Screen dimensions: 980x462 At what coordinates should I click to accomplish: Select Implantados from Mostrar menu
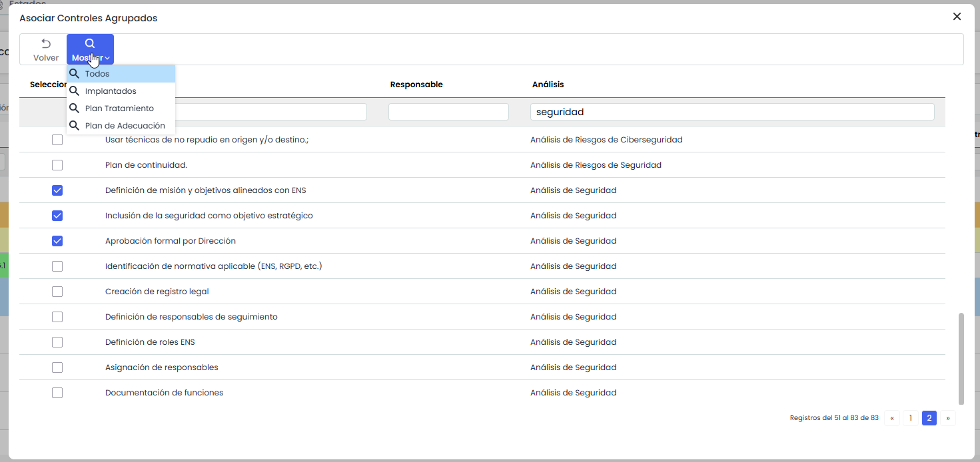pos(111,91)
